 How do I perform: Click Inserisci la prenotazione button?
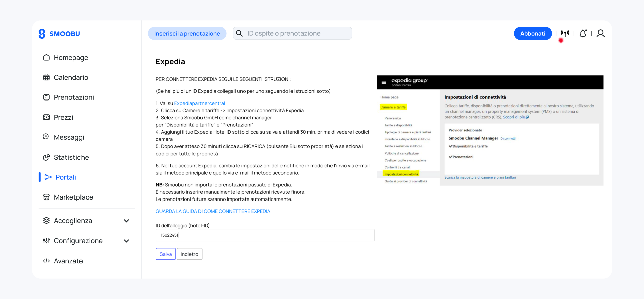[187, 33]
